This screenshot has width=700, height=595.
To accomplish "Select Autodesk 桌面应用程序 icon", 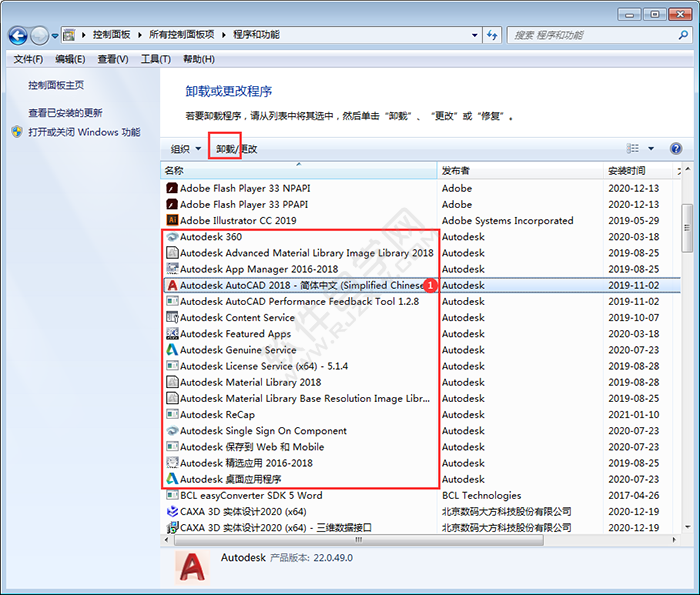I will point(172,479).
